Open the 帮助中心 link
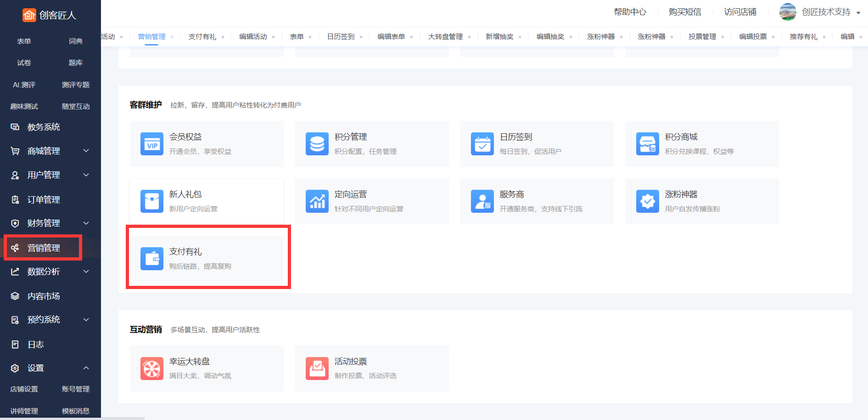The height and width of the screenshot is (420, 868). (630, 12)
